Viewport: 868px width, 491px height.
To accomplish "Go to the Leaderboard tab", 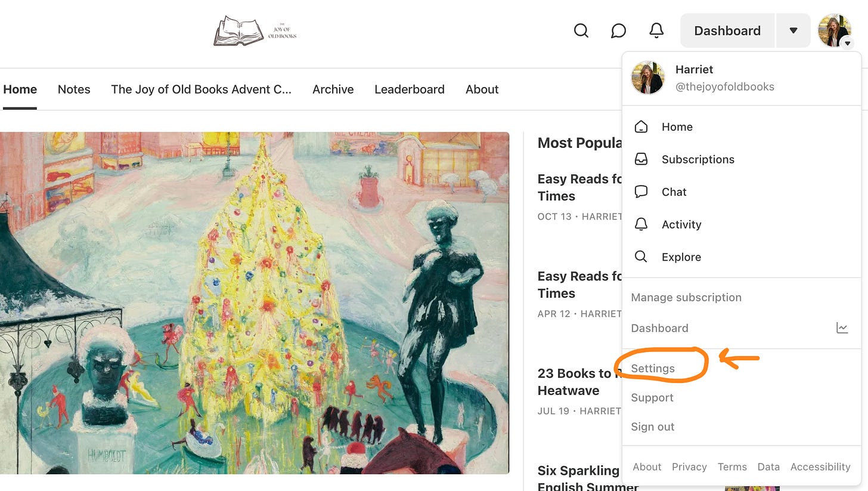I will tap(410, 89).
